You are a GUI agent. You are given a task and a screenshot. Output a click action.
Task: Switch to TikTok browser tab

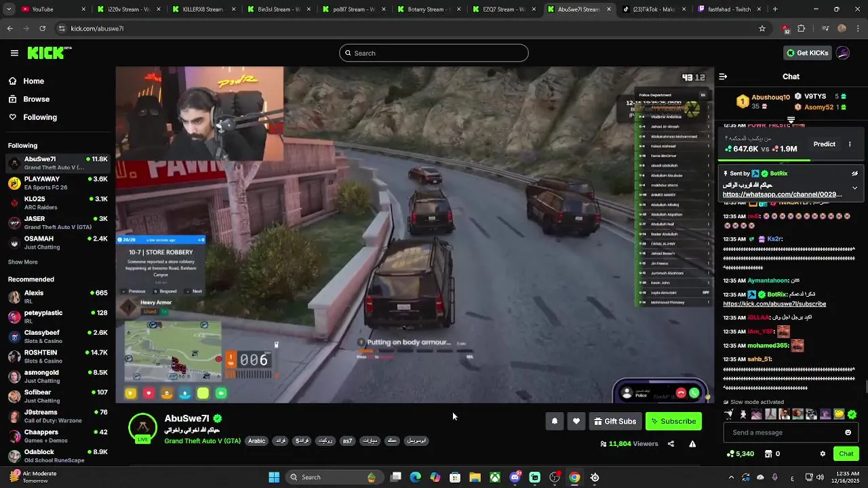tap(653, 9)
